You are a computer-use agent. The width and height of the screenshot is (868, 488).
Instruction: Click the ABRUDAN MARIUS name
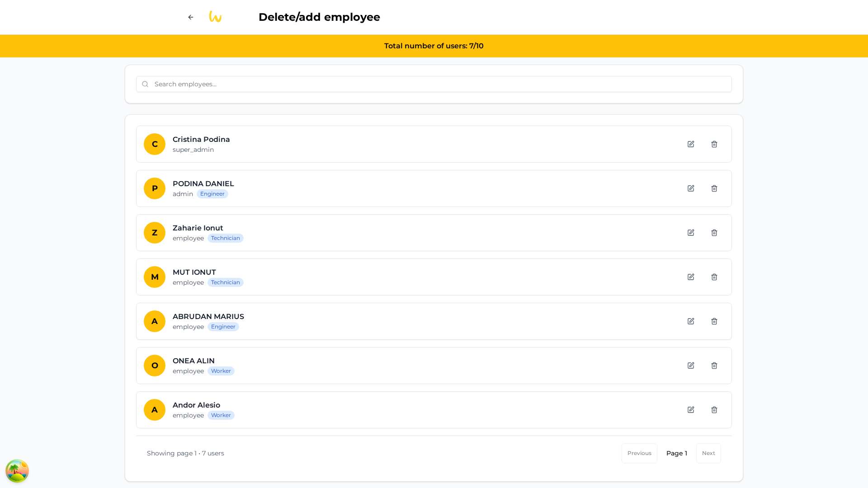(208, 317)
